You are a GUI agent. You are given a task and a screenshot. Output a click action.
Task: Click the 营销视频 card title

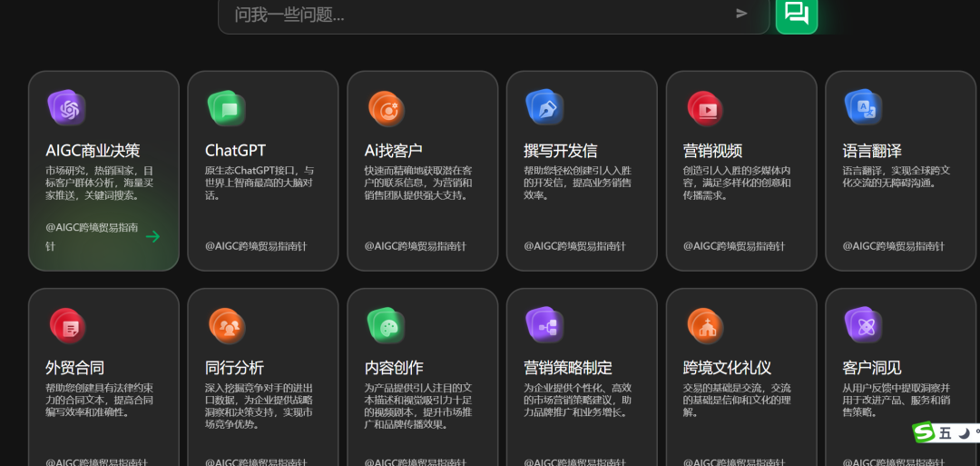(x=712, y=150)
